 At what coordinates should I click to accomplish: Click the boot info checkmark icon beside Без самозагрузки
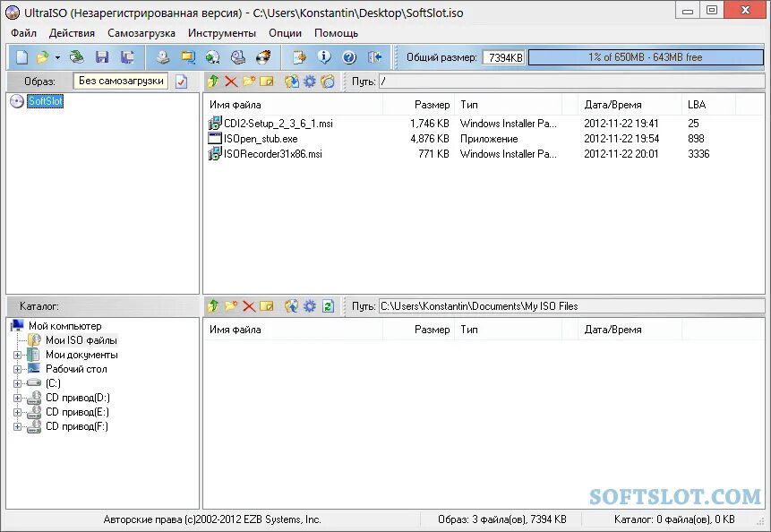tap(182, 82)
